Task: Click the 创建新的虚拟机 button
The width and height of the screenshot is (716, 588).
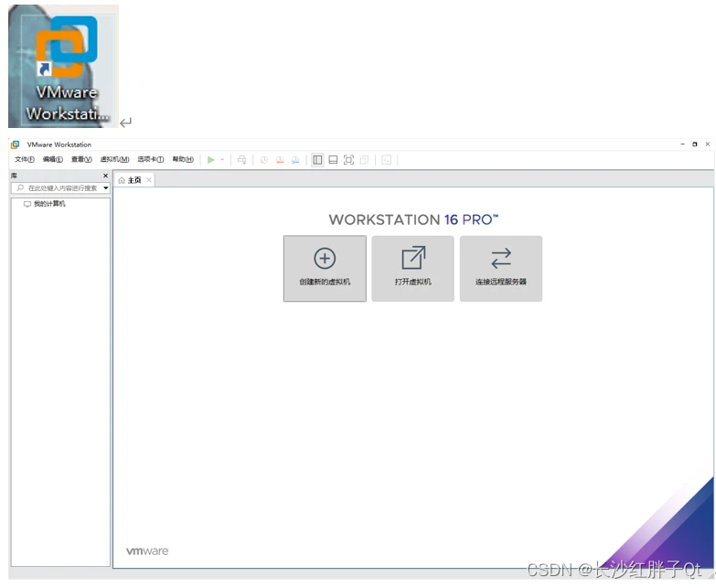Action: click(325, 269)
